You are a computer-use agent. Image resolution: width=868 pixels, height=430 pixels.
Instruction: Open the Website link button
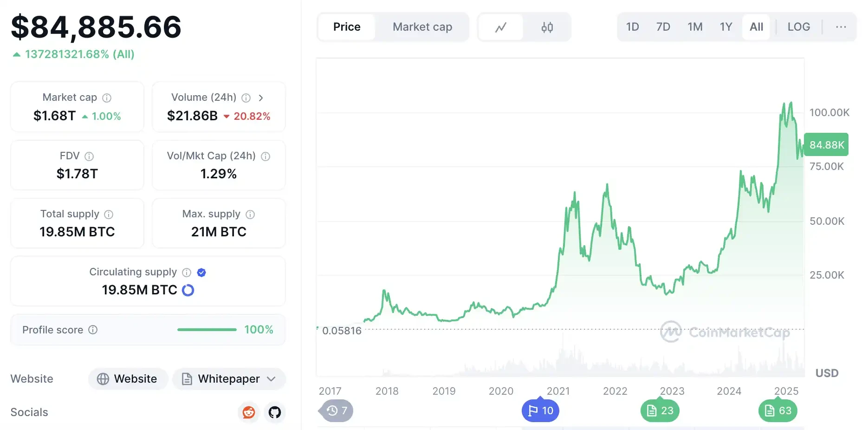128,379
